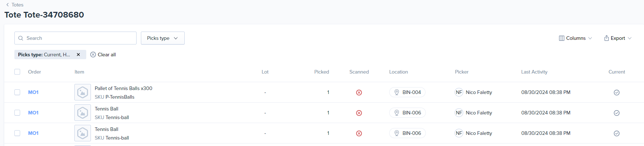Click the placeholder image for Pallet of Tennis Balls
Viewport: 644px width, 146px height.
click(x=82, y=92)
